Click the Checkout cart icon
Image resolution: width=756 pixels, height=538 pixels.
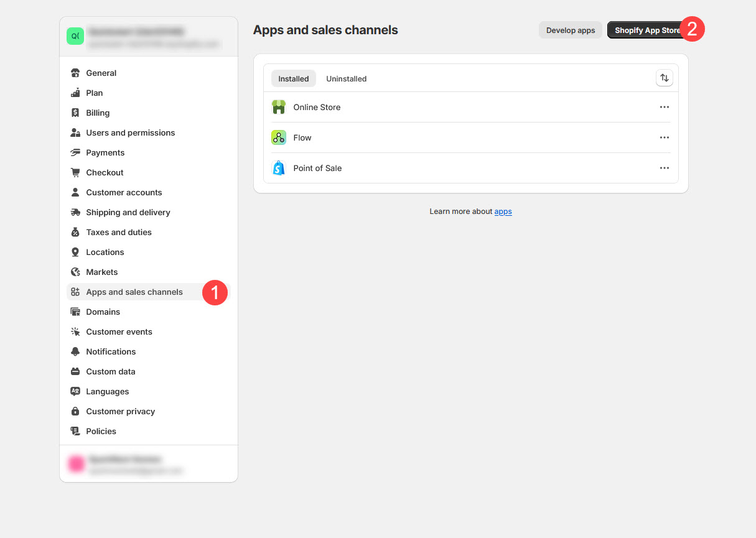pyautogui.click(x=75, y=172)
